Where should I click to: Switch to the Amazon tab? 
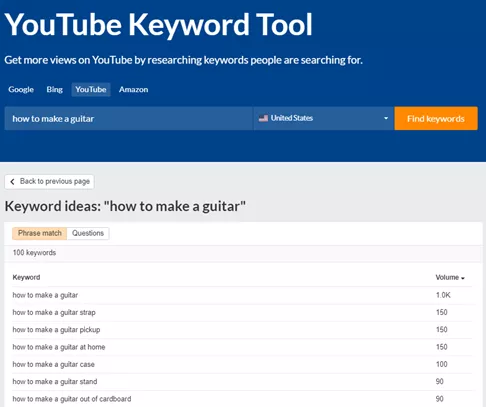pos(134,90)
